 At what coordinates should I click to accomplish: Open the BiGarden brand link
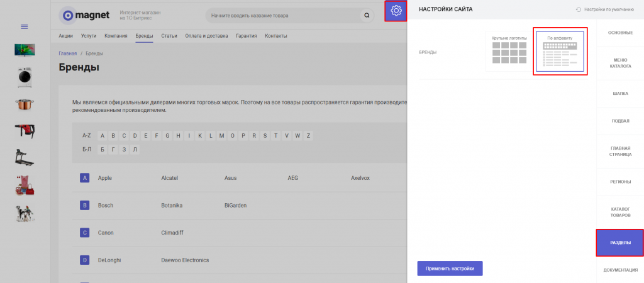pos(235,206)
